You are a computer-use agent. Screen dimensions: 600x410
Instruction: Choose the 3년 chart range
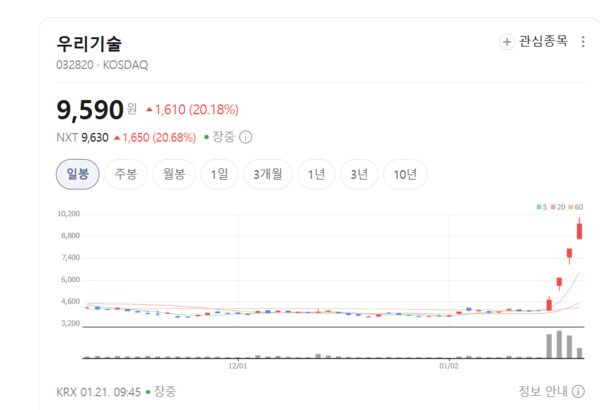pyautogui.click(x=359, y=175)
